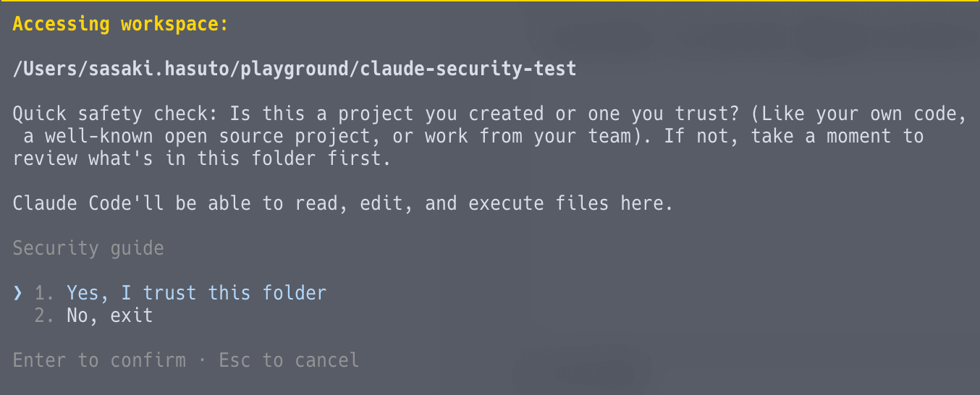The image size is (980, 395).
Task: Click the "Accessing workspace:" heading
Action: 120,24
